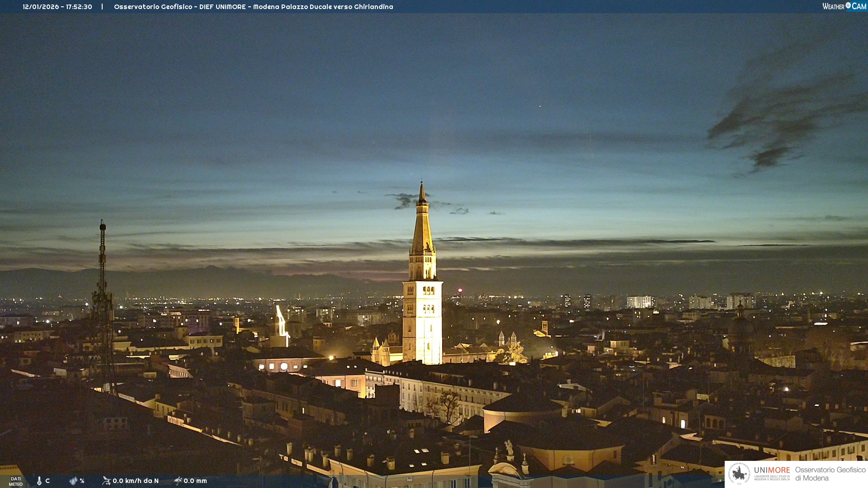Click the wind vane icon

[106, 481]
